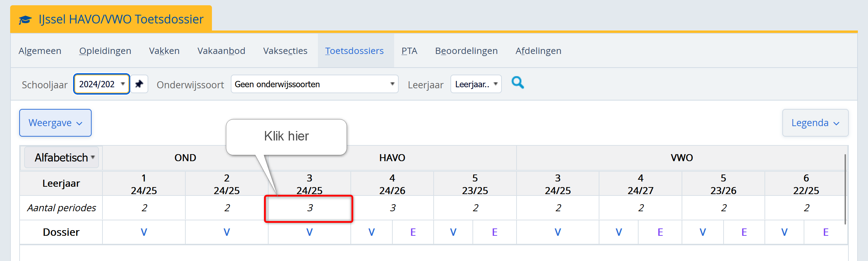This screenshot has height=261, width=868.
Task: Open the Opleidingen tab
Action: coord(105,51)
